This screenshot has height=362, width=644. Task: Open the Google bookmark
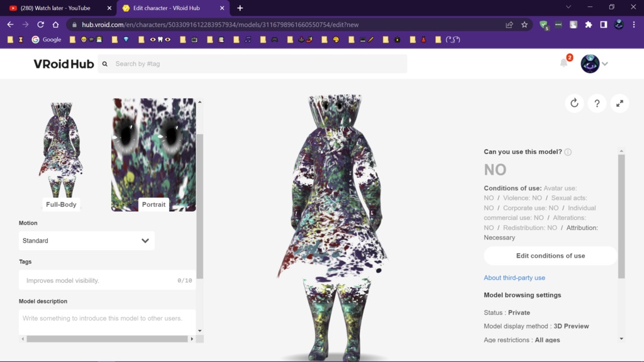47,40
